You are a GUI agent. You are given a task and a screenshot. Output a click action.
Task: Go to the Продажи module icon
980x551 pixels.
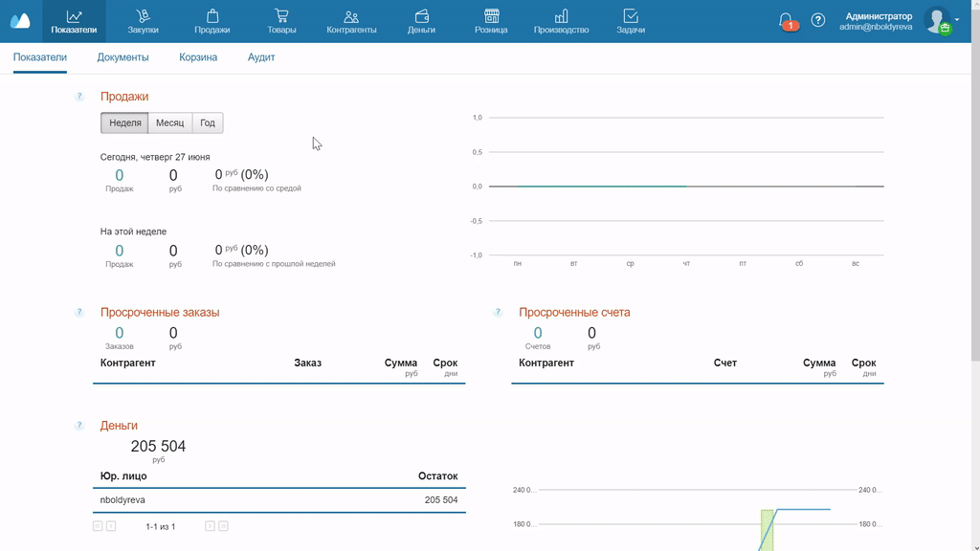coord(212,16)
